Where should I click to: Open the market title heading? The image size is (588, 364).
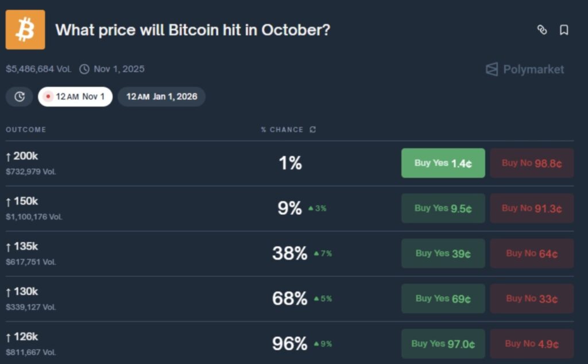(x=192, y=30)
